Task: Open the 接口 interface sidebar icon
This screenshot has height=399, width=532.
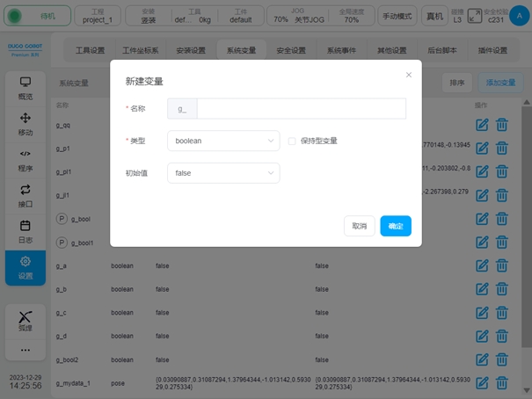Action: (x=26, y=196)
